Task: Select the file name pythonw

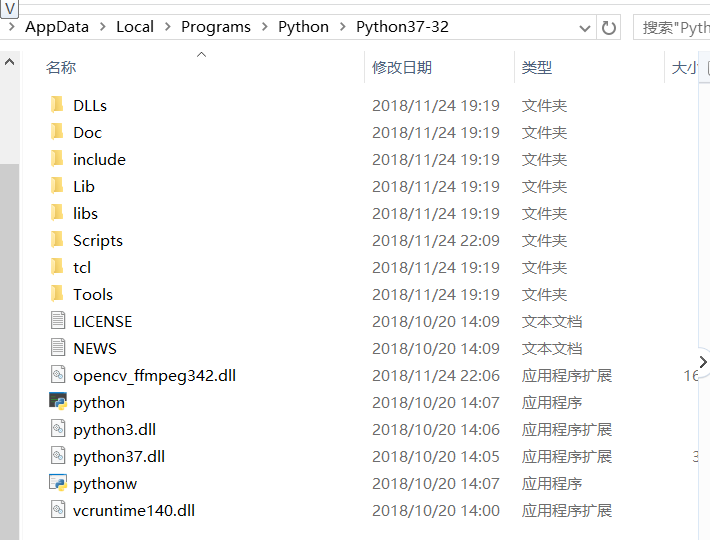Action: pyautogui.click(x=105, y=484)
